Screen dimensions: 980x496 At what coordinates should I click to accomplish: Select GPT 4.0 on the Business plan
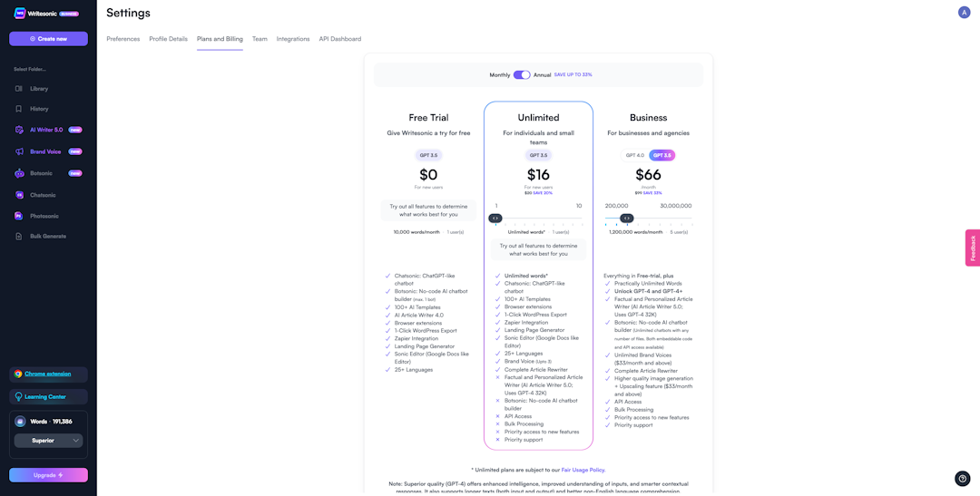635,156
